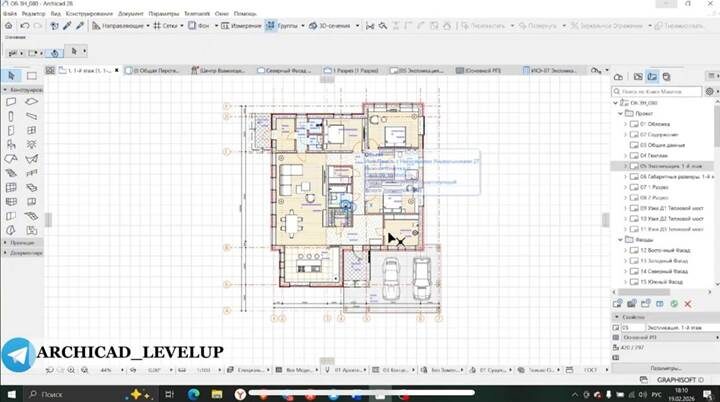
Task: Click zoom-in magnifier in bottom status bar
Action: pyautogui.click(x=71, y=370)
